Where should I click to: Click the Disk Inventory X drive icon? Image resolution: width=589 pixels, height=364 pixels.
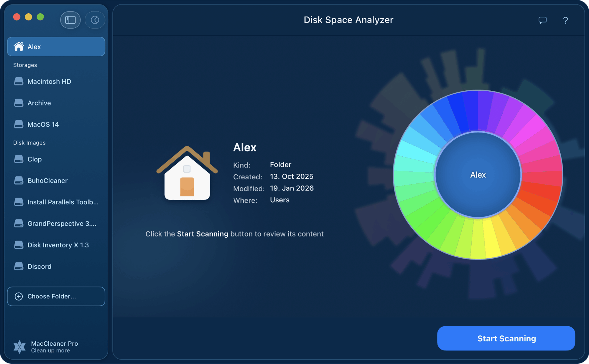19,245
